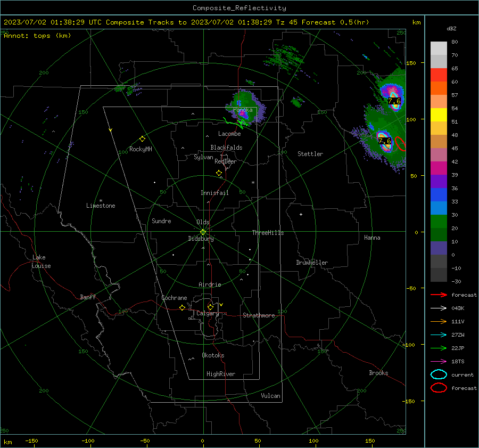The width and height of the screenshot is (479, 448).
Task: Click the Innisfail town label
Action: (214, 193)
